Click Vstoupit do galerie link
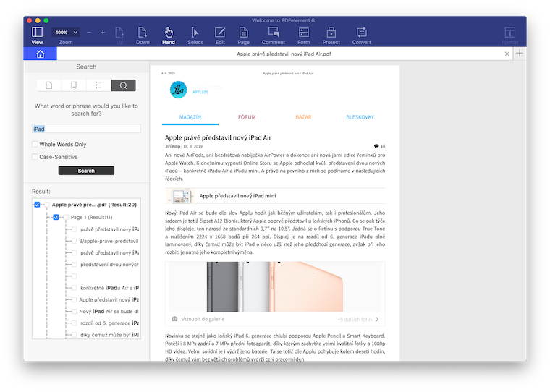The image size is (550, 392). (x=203, y=319)
